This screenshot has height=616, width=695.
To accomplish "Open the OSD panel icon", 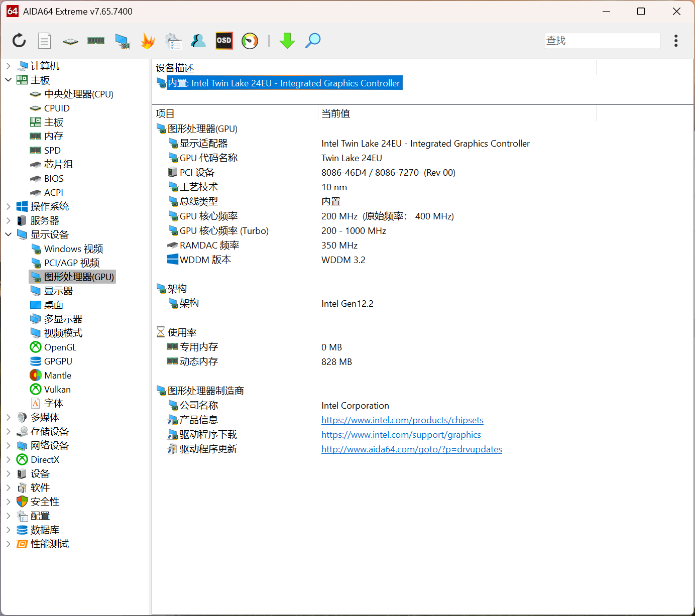I will (224, 41).
